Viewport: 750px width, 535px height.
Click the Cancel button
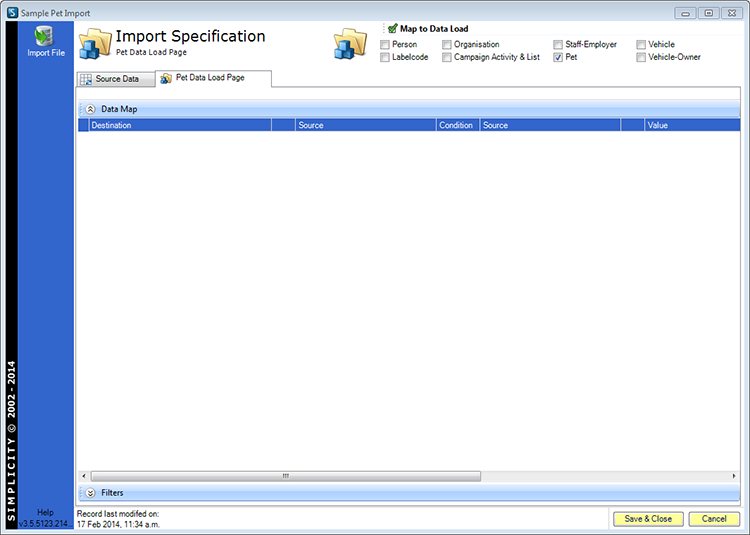(x=714, y=519)
